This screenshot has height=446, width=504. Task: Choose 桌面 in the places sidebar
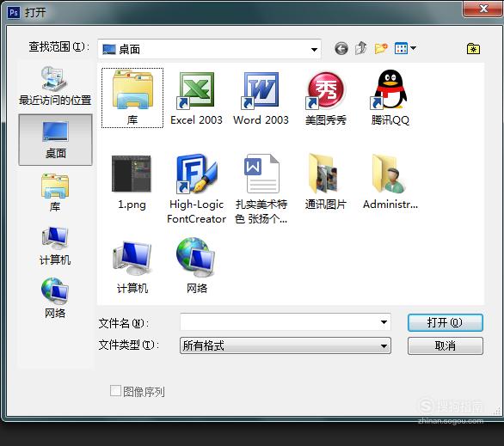(x=55, y=140)
